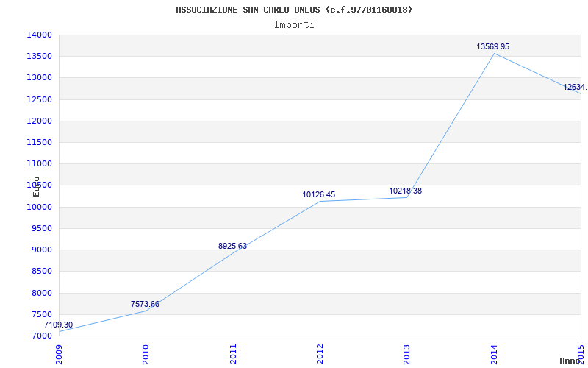
Task: Click the 10000 y-axis value
Action: tap(39, 207)
